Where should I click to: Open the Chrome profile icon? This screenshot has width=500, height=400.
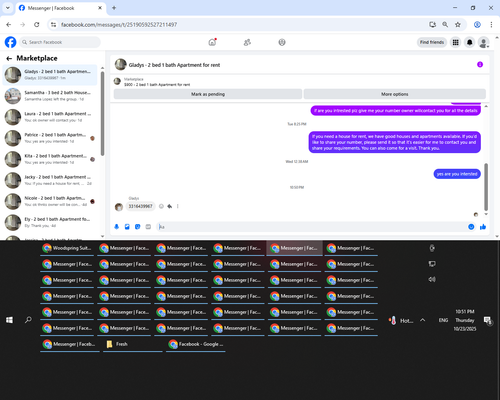(x=477, y=24)
